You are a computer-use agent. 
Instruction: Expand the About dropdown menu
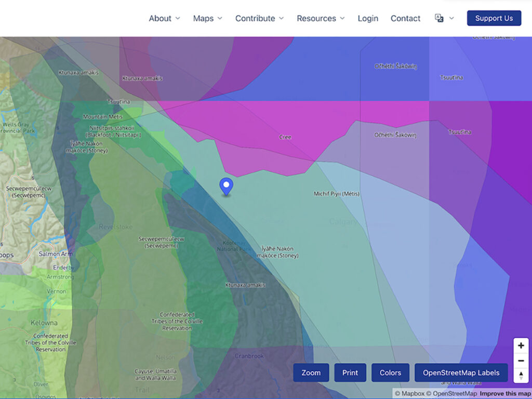(164, 18)
